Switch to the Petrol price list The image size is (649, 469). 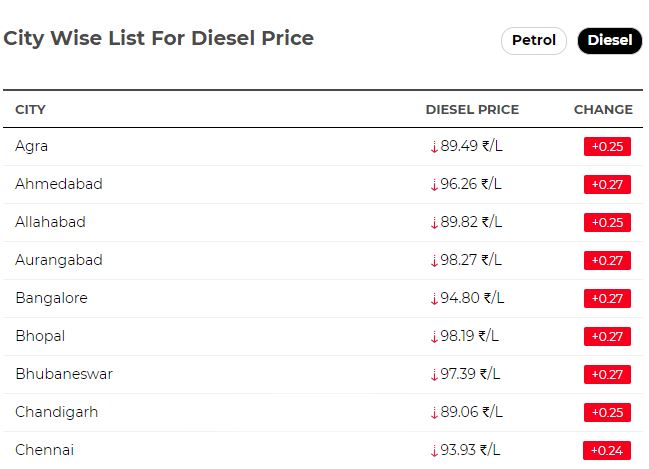(x=534, y=41)
